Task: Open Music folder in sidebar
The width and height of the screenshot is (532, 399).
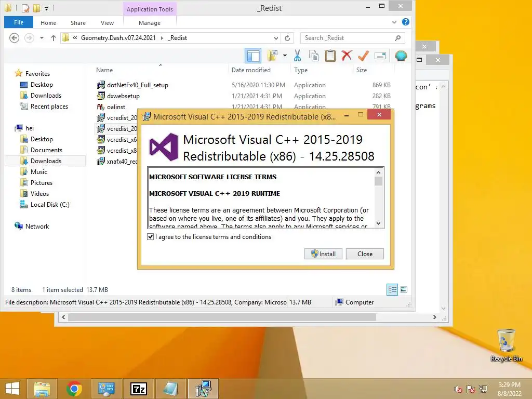Action: point(38,171)
